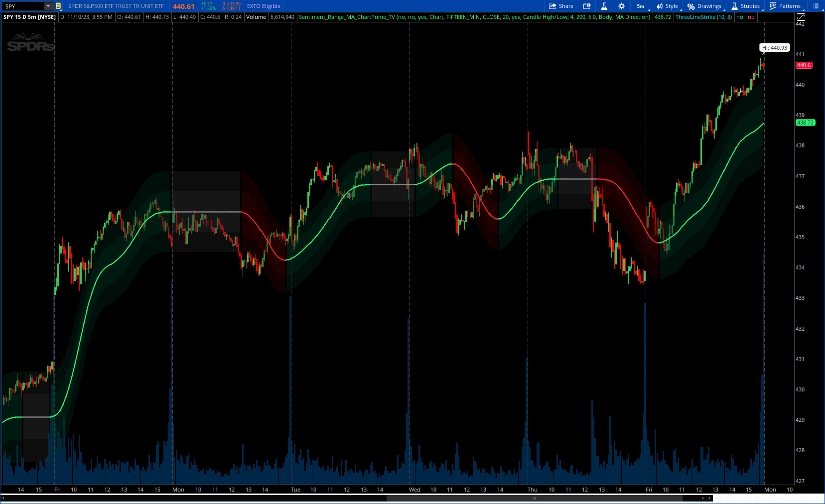The image size is (825, 504).
Task: Click the faint left-right arrows icon in bottom bar
Action: click(x=718, y=499)
